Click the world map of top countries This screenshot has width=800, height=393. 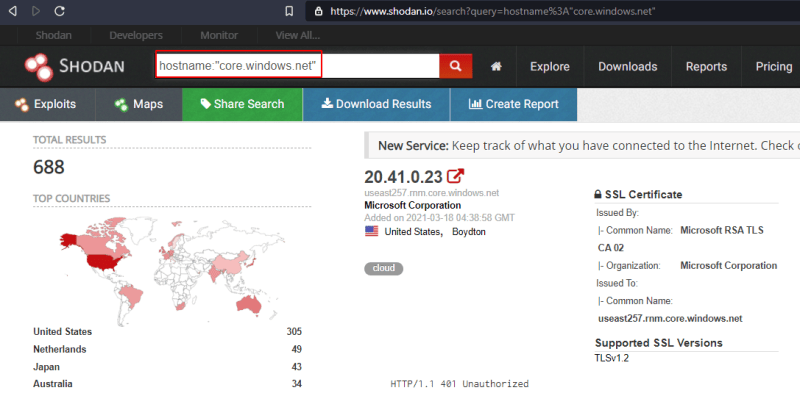coord(172,271)
